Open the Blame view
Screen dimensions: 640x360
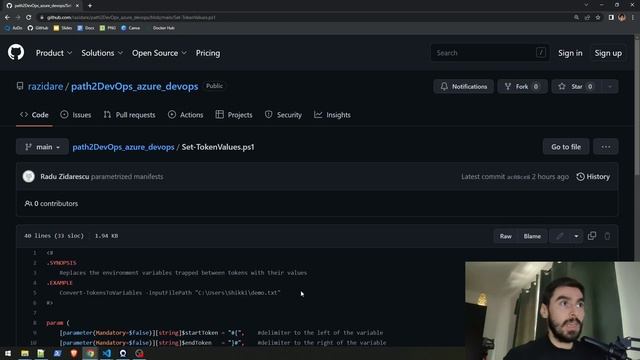tap(532, 236)
